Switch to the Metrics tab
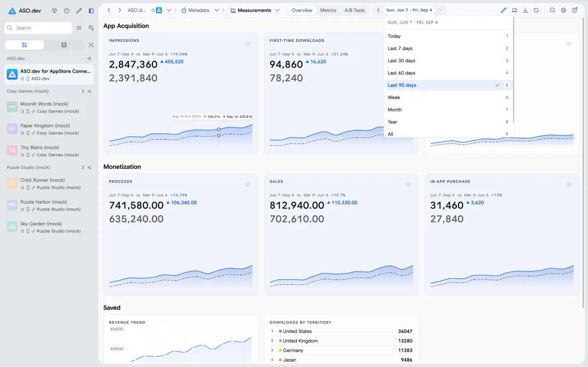Image resolution: width=588 pixels, height=367 pixels. (328, 10)
